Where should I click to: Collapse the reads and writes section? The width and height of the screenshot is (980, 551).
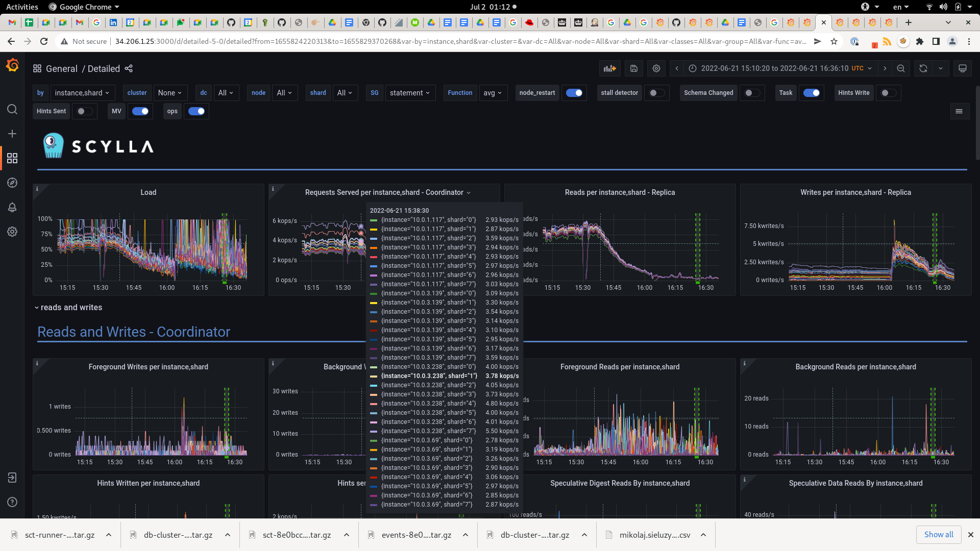[68, 307]
